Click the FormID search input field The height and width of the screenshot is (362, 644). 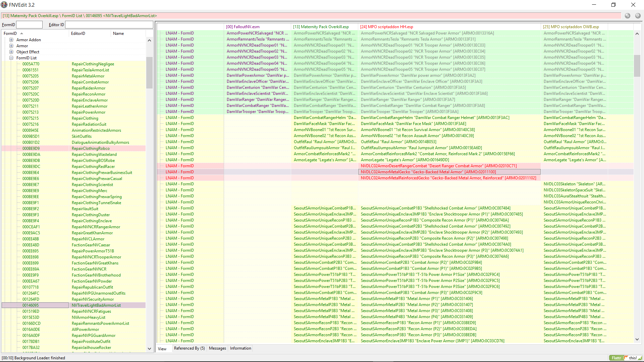[30, 25]
